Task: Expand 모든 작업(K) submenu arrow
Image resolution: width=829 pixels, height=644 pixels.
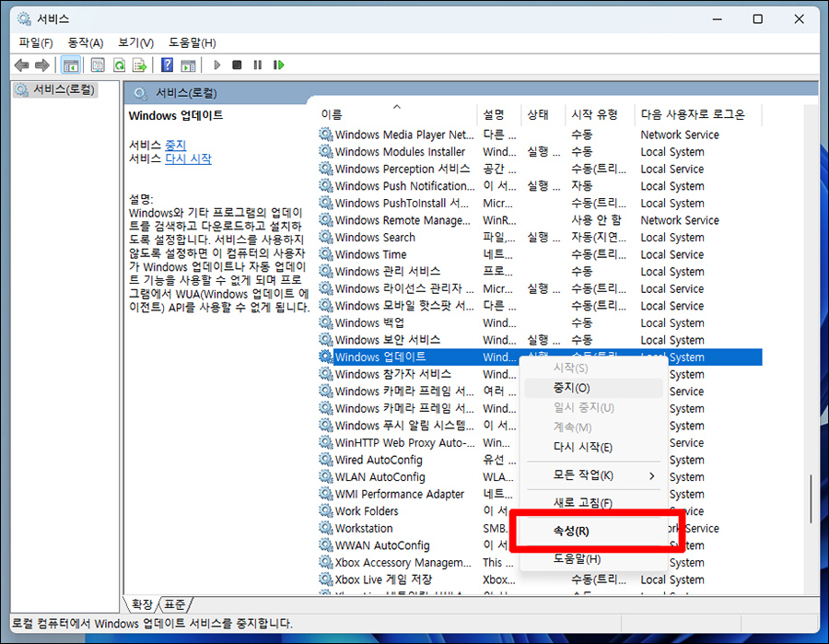Action: point(652,476)
